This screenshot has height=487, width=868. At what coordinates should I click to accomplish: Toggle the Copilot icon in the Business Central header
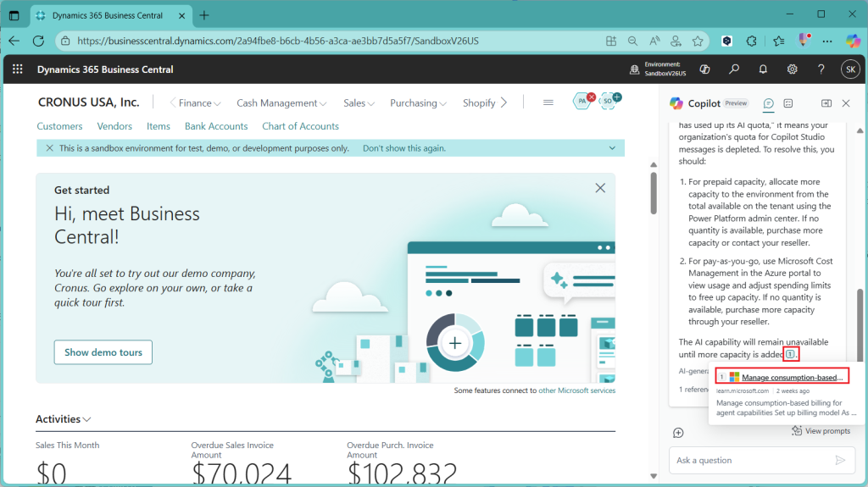(x=704, y=69)
